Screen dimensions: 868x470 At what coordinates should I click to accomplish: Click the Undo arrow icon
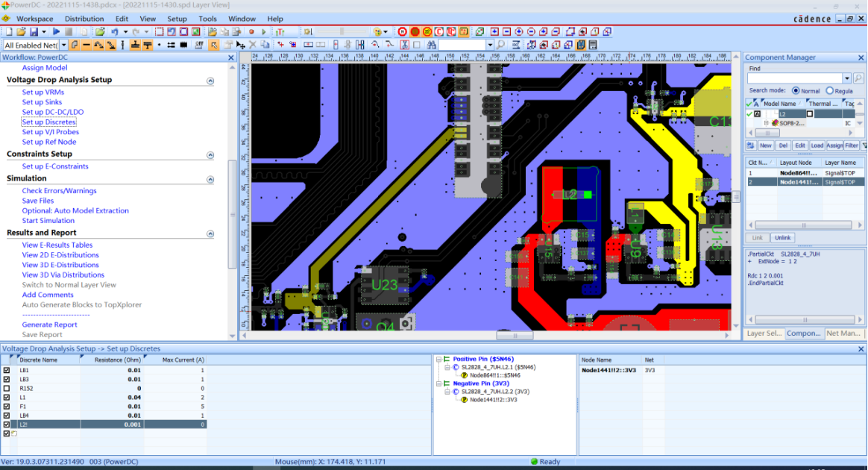[x=115, y=31]
